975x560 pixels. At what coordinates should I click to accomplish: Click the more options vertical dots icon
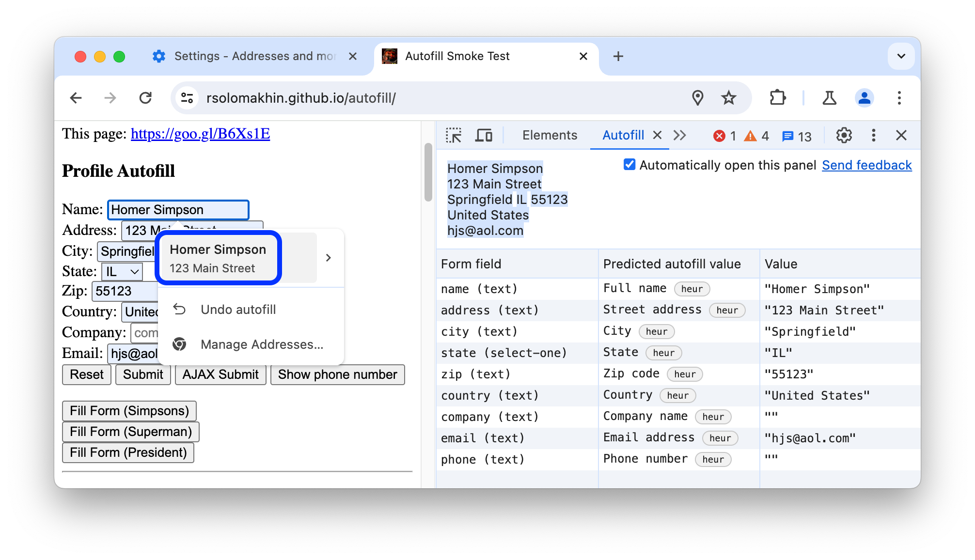click(873, 136)
